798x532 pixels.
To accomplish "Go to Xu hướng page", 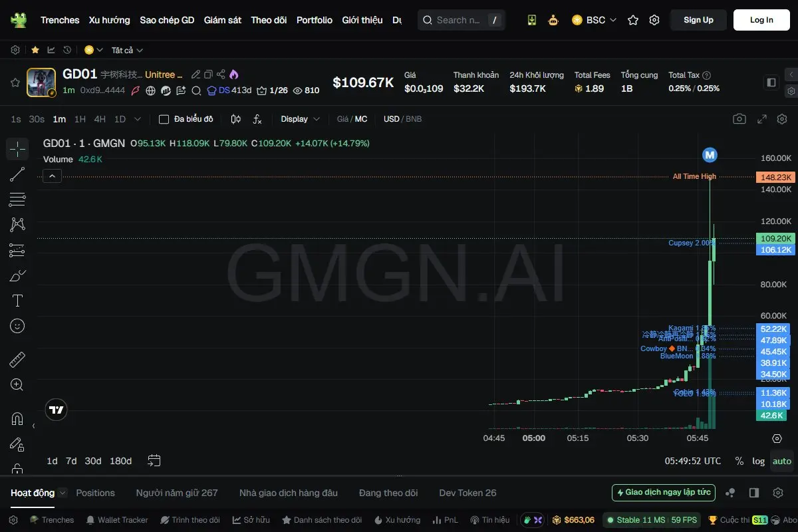I will (110, 20).
